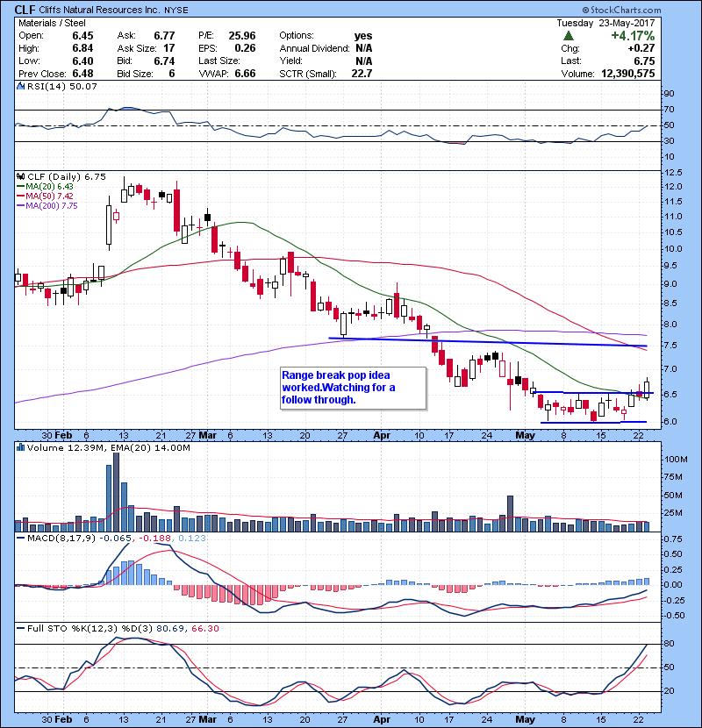
Task: Click the +4.17% percent change figure
Action: coord(633,36)
